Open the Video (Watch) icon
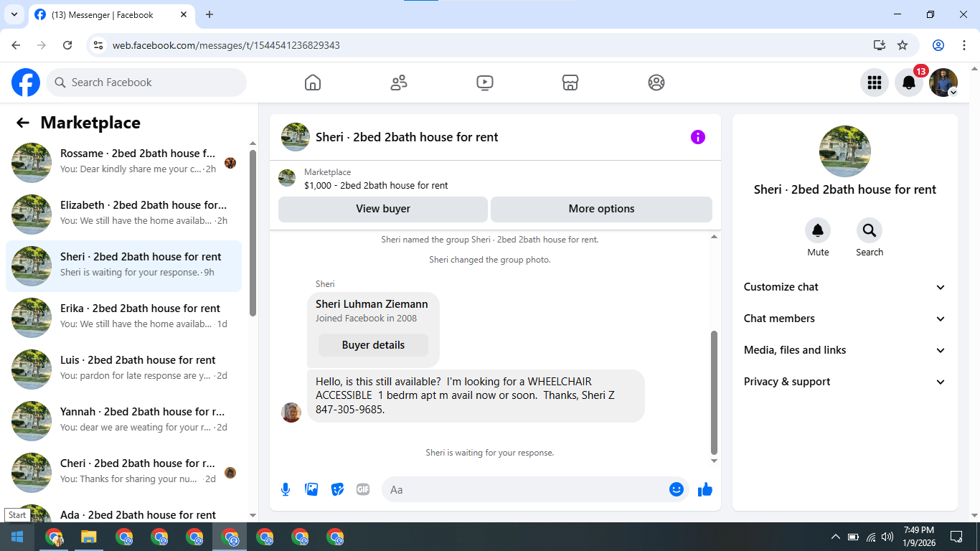Image resolution: width=980 pixels, height=551 pixels. (485, 83)
